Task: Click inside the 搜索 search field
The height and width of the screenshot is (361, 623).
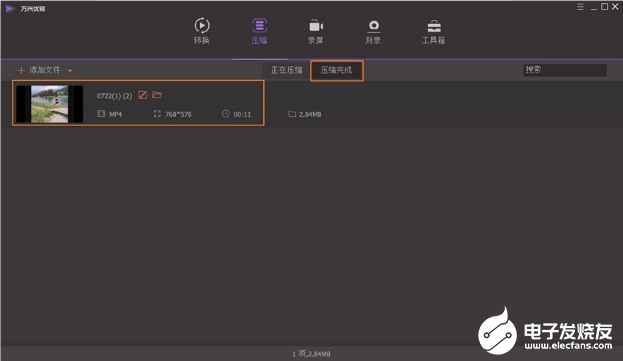Action: [x=565, y=70]
